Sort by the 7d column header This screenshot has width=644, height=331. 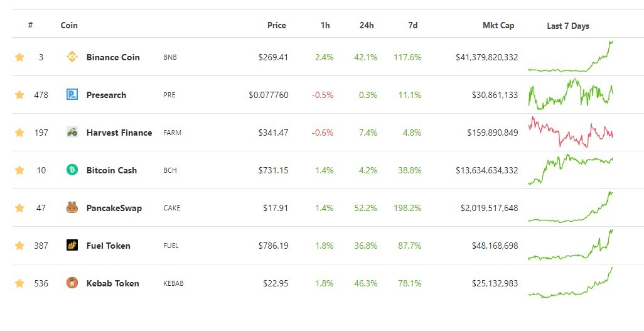413,25
